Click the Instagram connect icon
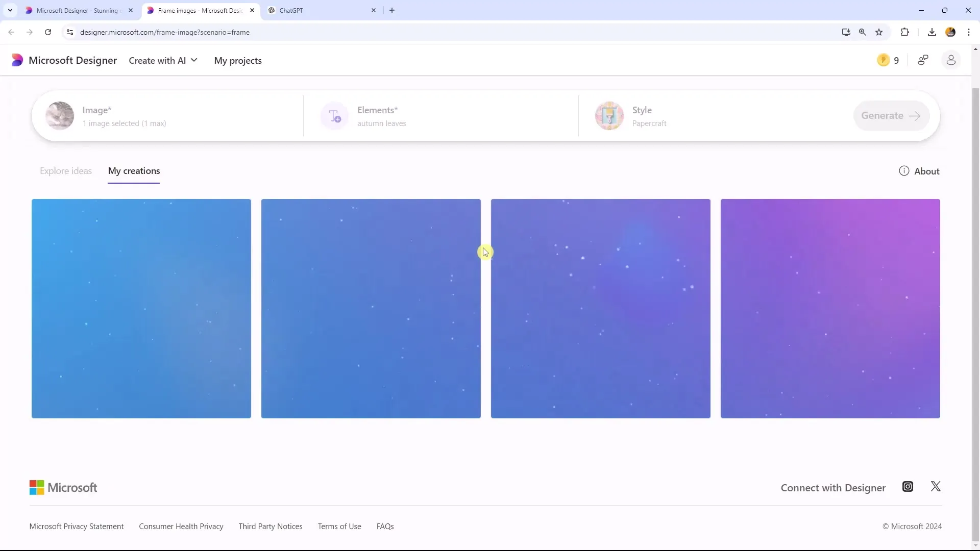The image size is (980, 551). [908, 486]
